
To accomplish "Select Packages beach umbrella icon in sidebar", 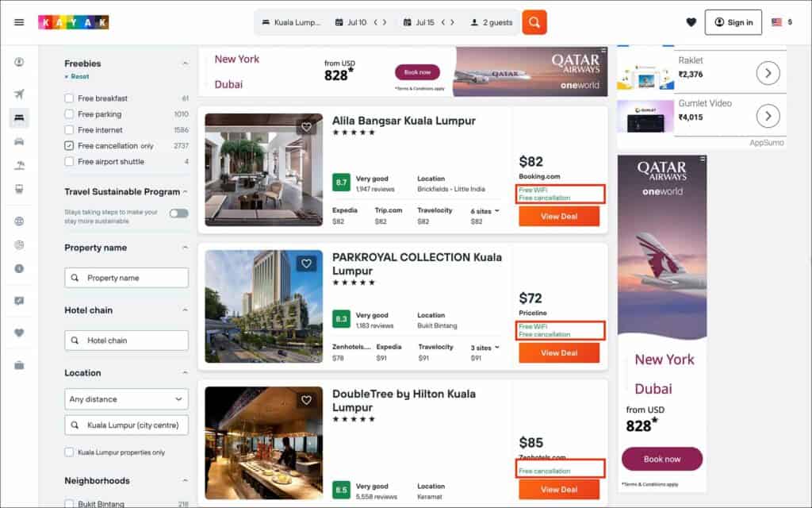I will (19, 165).
